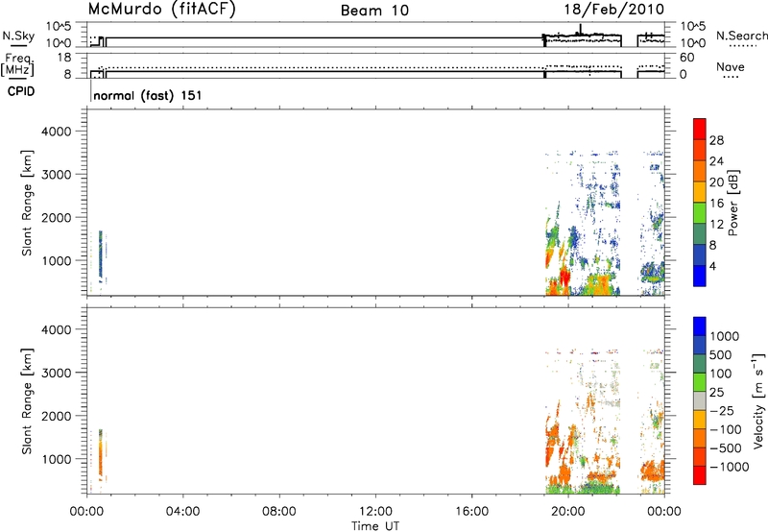Click the "12:00" time tick label
This screenshot has width=768, height=532.
coord(375,512)
